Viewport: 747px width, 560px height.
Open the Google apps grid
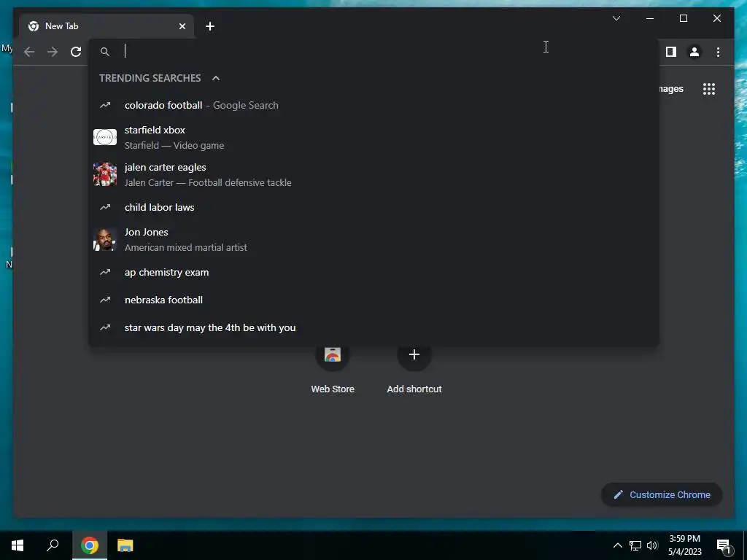pos(709,88)
